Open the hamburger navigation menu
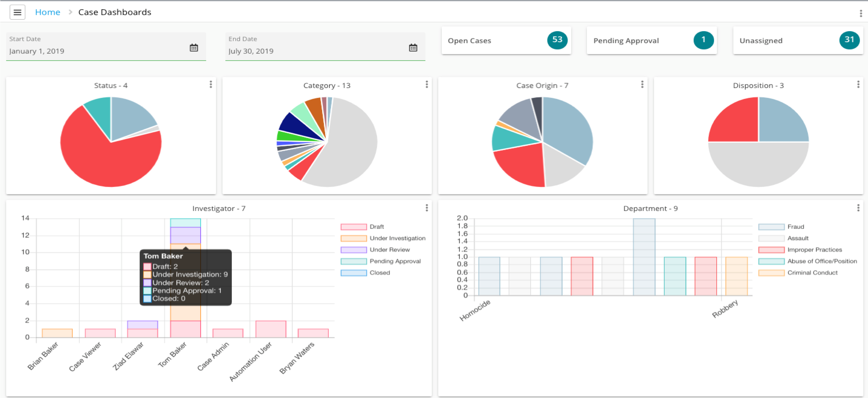 [x=17, y=12]
